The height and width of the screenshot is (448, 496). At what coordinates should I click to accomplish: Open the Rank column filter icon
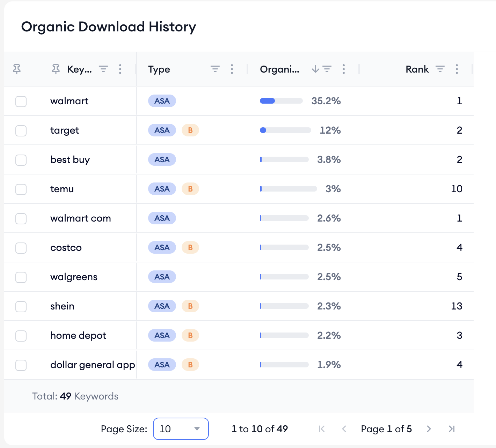pos(440,69)
